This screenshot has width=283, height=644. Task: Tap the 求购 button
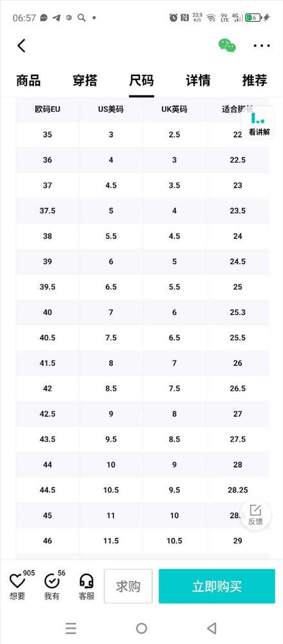click(128, 586)
